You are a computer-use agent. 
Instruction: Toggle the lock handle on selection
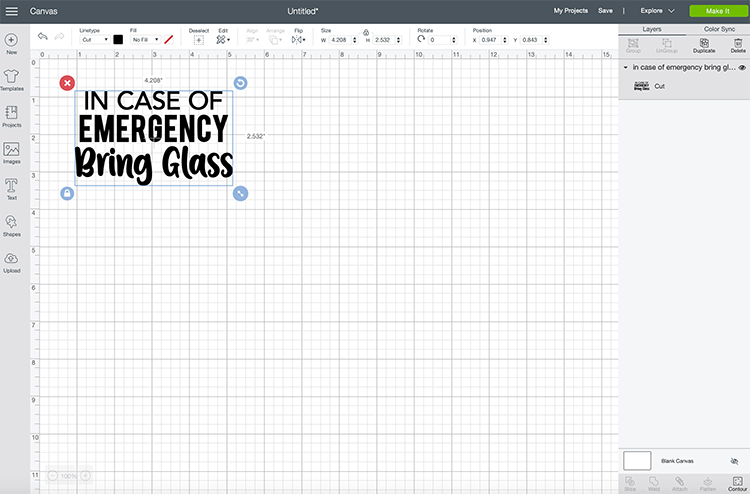coord(67,193)
